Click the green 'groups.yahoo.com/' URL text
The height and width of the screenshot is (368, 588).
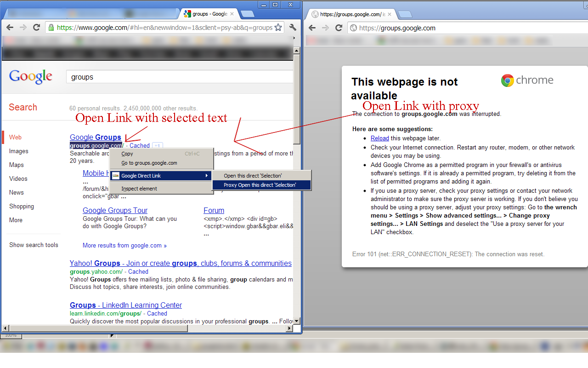[x=96, y=271]
